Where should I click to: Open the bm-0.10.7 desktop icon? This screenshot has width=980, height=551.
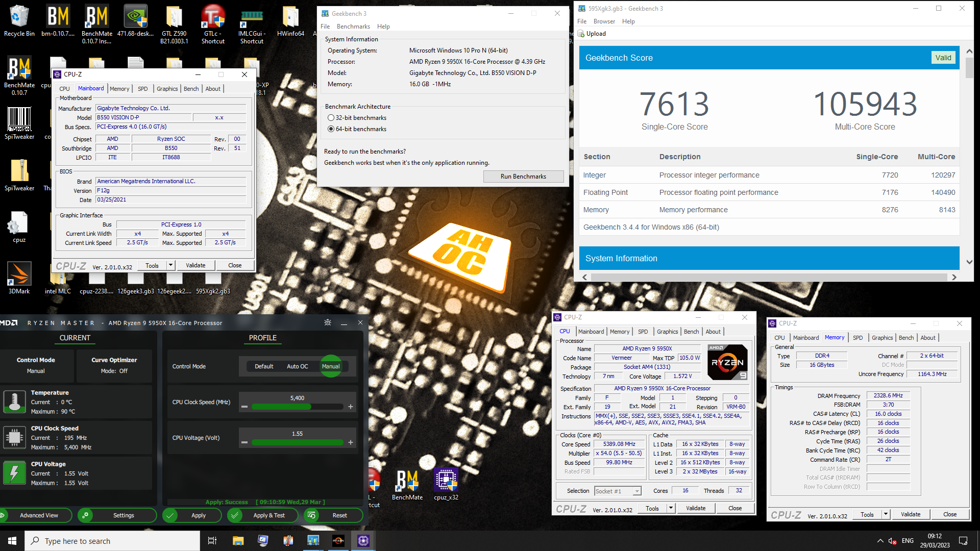click(x=58, y=20)
